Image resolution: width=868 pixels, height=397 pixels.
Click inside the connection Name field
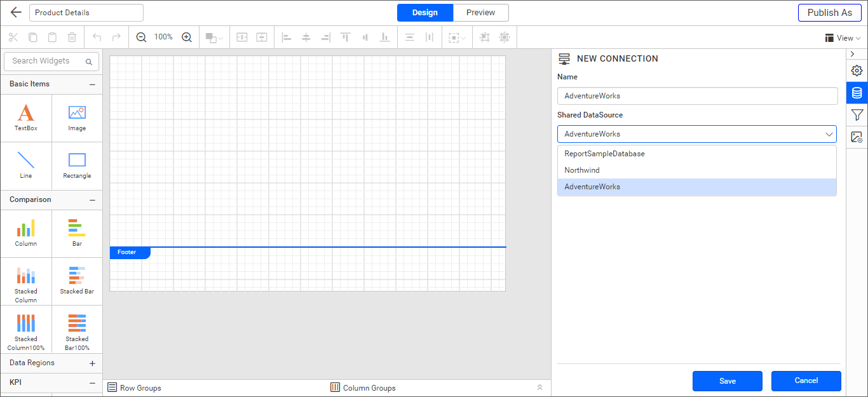coord(697,95)
